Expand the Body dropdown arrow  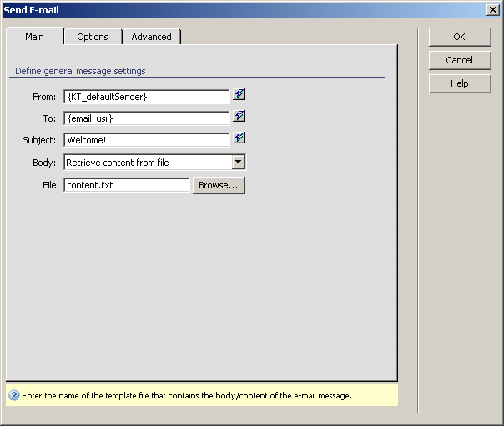(x=238, y=163)
